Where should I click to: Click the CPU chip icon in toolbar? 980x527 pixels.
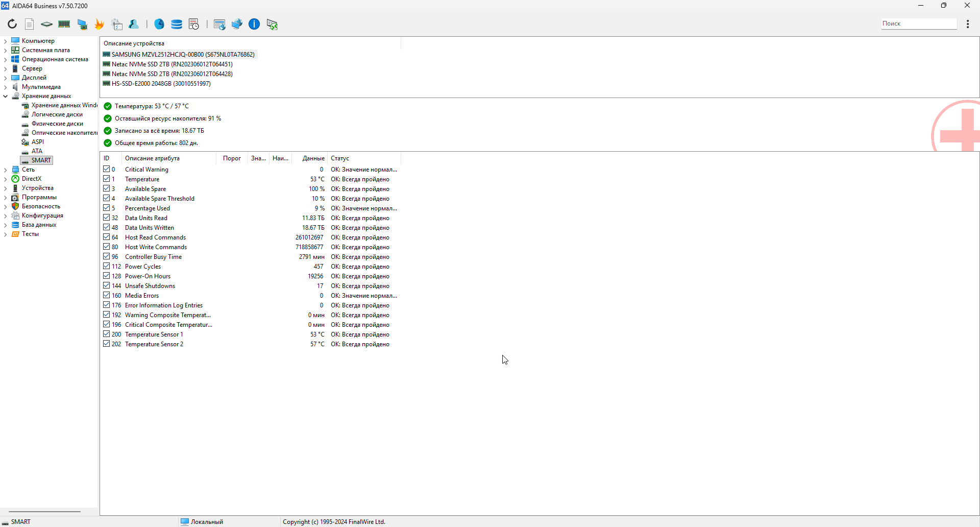[x=46, y=24]
